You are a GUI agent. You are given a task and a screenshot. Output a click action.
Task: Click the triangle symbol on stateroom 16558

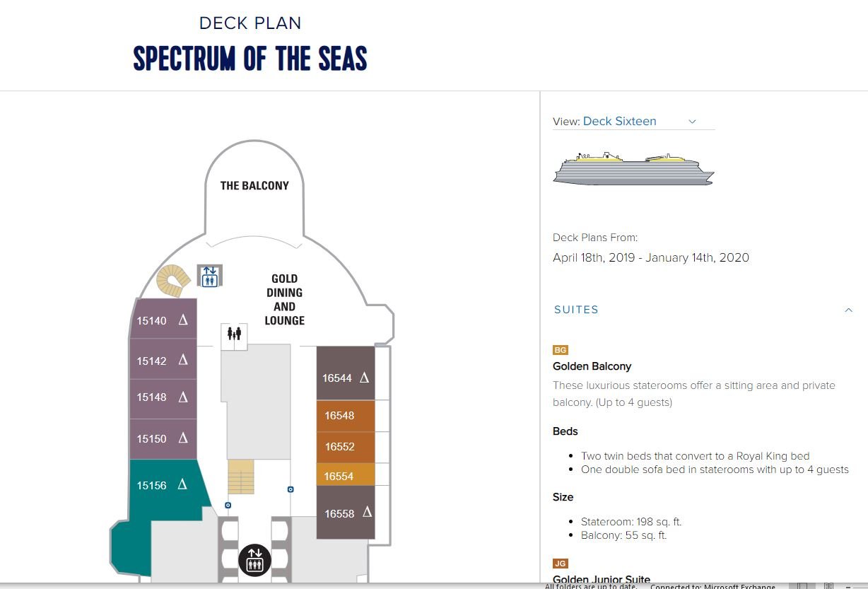(367, 512)
